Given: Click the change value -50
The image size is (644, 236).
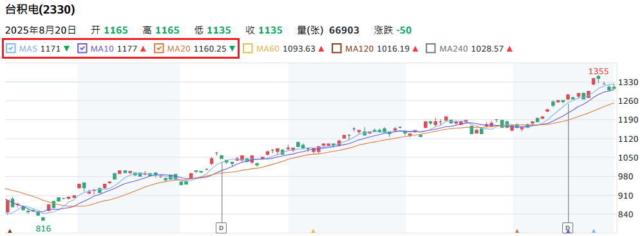Looking at the screenshot, I should point(404,30).
